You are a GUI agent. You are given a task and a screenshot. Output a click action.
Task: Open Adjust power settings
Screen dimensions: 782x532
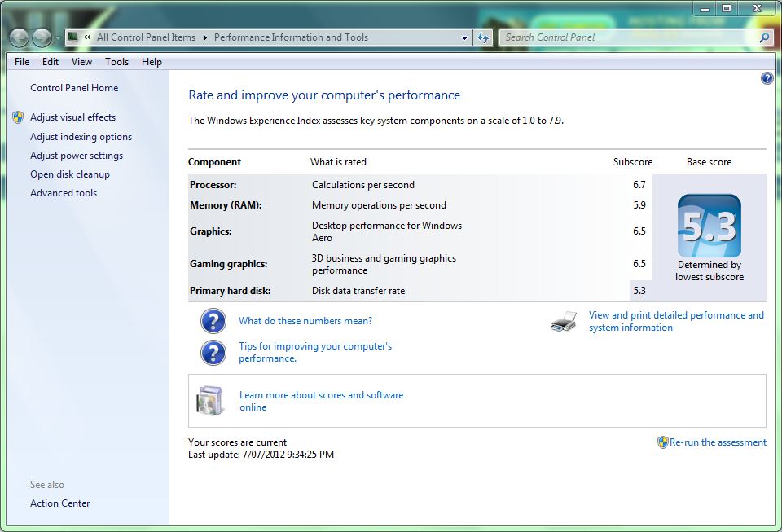[77, 156]
